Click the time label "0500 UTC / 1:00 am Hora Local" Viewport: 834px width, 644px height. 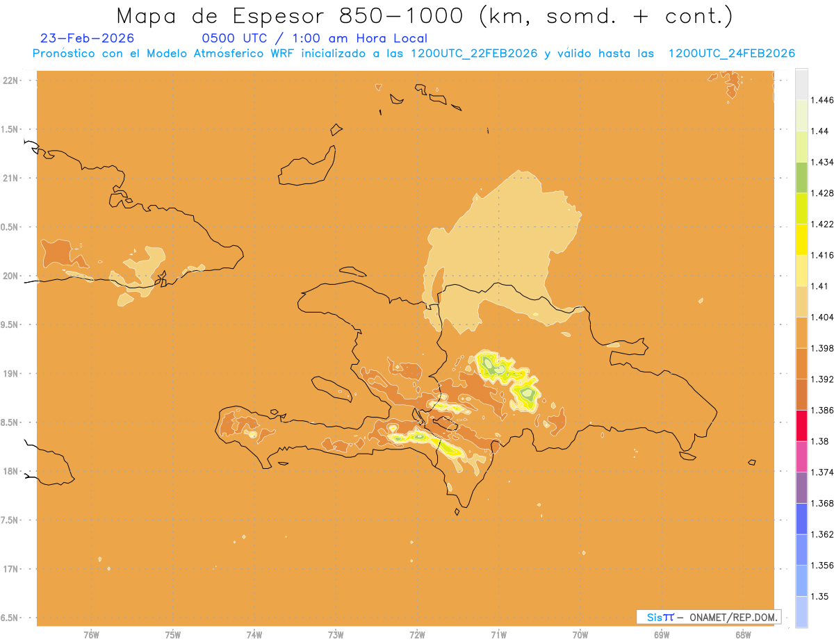click(315, 39)
